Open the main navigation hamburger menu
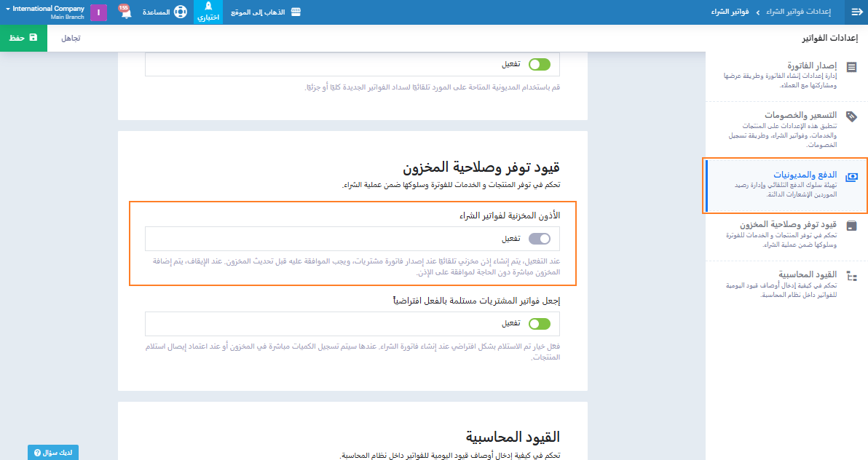The image size is (868, 460). [856, 12]
